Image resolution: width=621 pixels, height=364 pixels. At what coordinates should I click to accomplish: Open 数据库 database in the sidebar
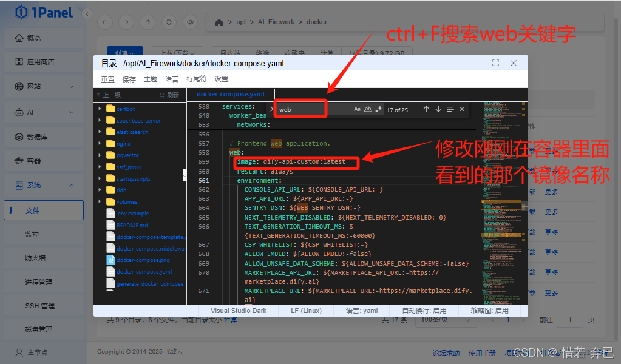(x=44, y=137)
